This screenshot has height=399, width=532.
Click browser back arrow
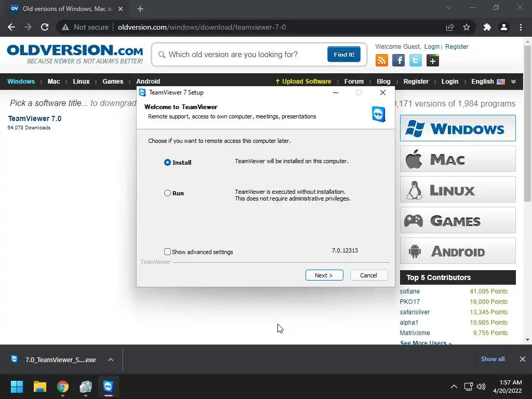click(x=11, y=27)
